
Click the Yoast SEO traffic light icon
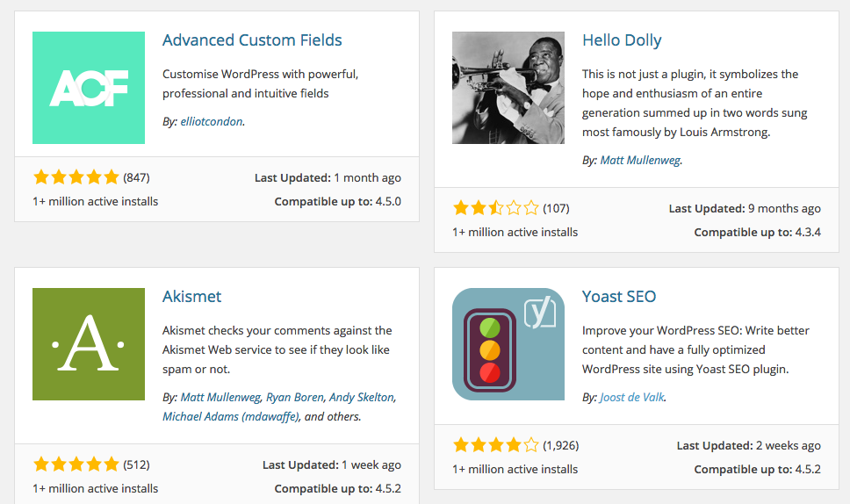[x=508, y=344]
